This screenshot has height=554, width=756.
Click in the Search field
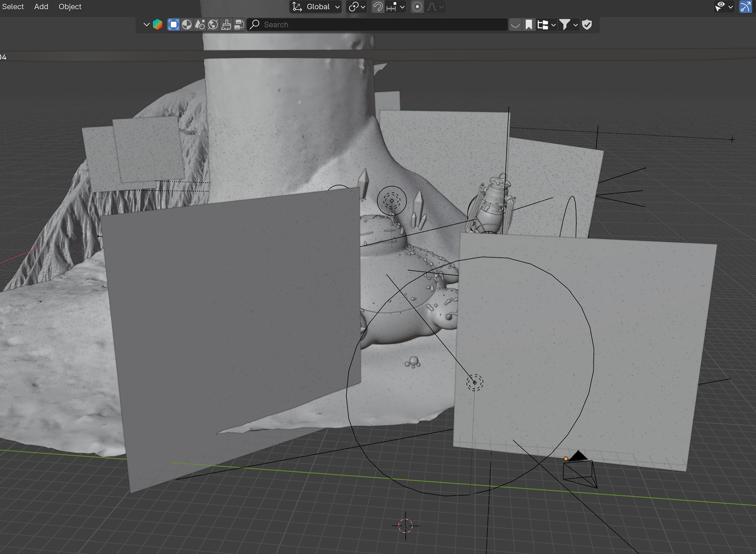point(378,24)
